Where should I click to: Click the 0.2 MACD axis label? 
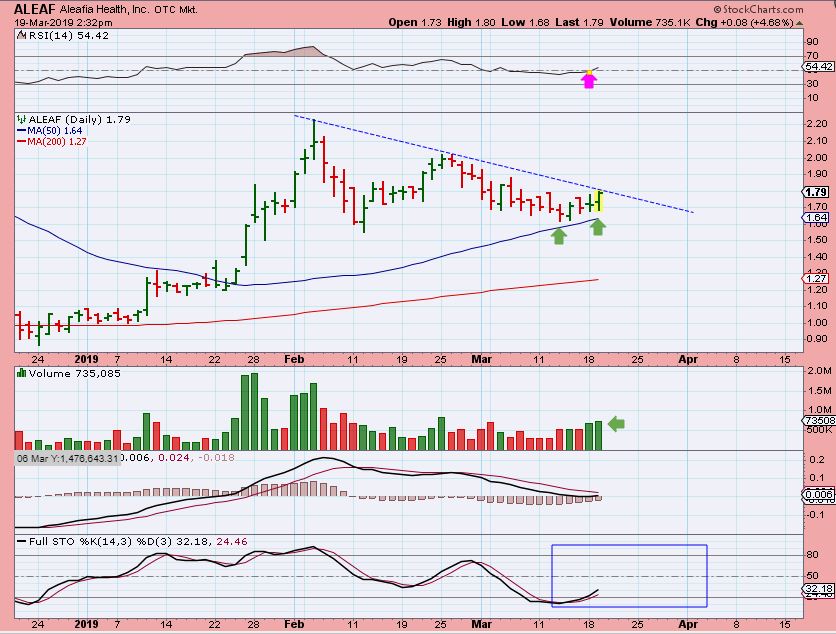point(816,459)
